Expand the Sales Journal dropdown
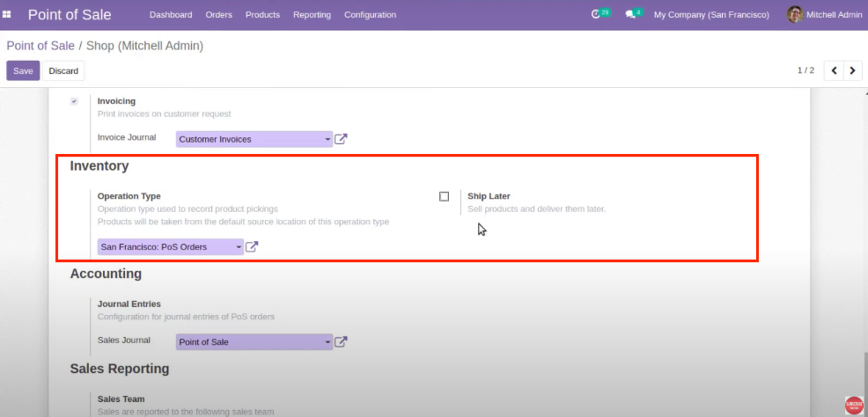 pos(327,341)
